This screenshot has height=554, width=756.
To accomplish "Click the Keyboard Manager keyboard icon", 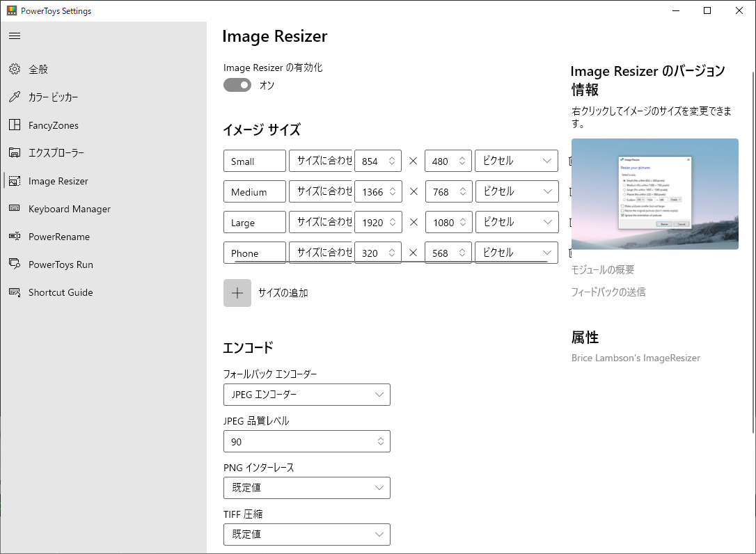I will (x=15, y=208).
